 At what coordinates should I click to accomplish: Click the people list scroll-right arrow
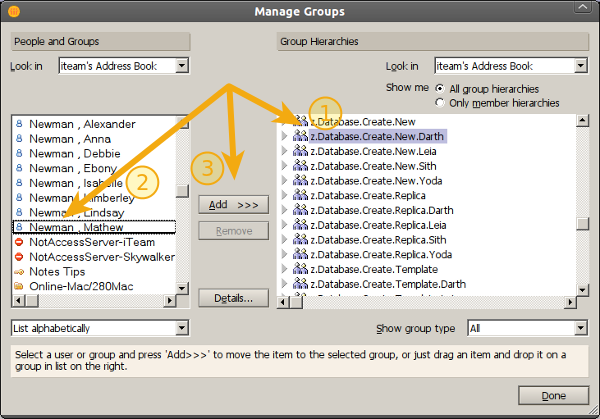click(x=170, y=301)
